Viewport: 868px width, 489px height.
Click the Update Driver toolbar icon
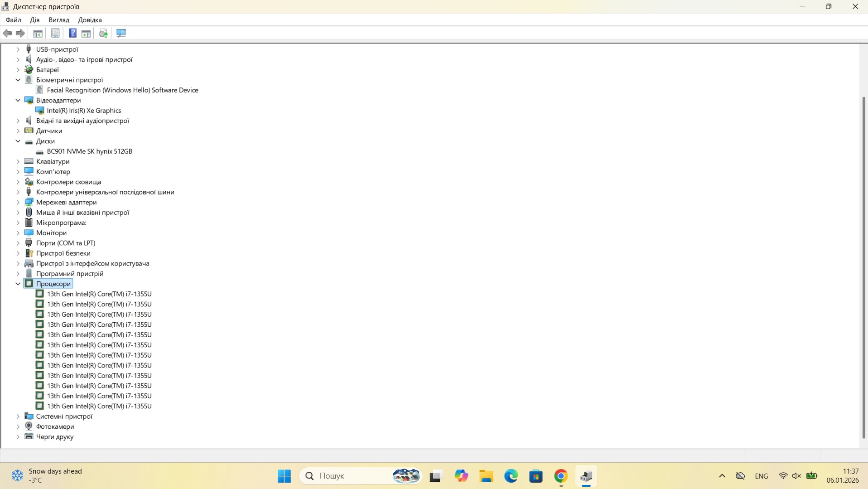[x=103, y=33]
